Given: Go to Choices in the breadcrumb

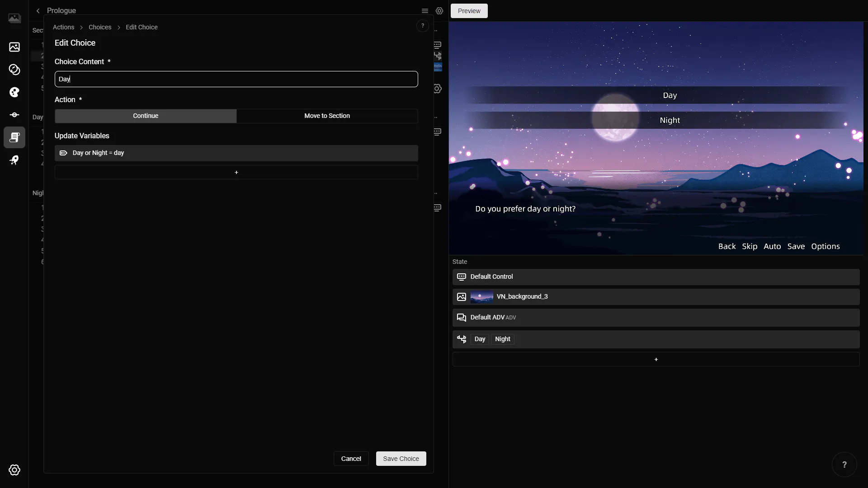Looking at the screenshot, I should pos(100,27).
